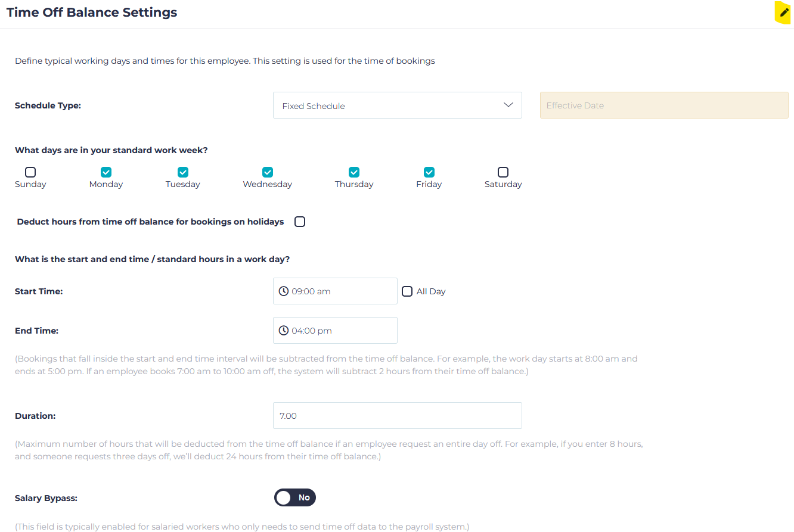Select the Duration value field
The width and height of the screenshot is (794, 532).
click(x=398, y=415)
